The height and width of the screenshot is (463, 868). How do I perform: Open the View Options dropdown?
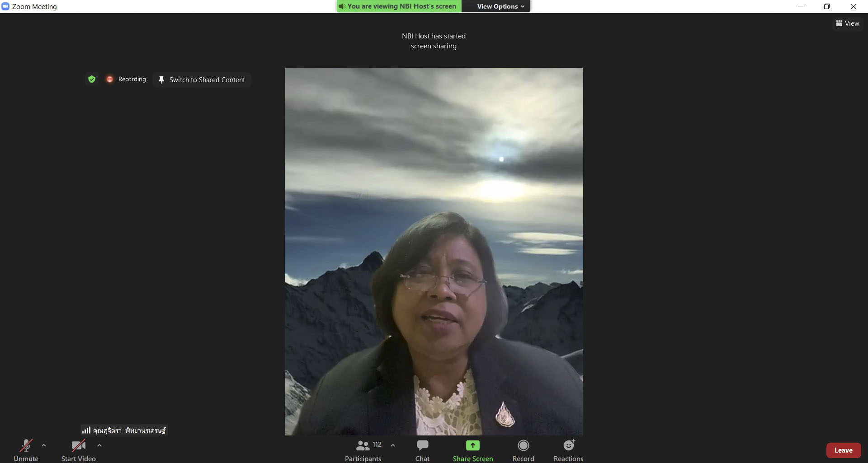click(x=500, y=6)
